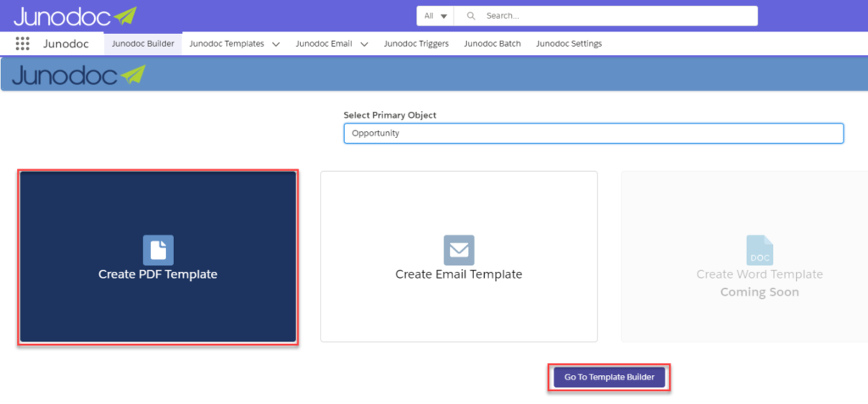Open the Junodoc Email tab
This screenshot has width=868, height=404.
pos(324,44)
